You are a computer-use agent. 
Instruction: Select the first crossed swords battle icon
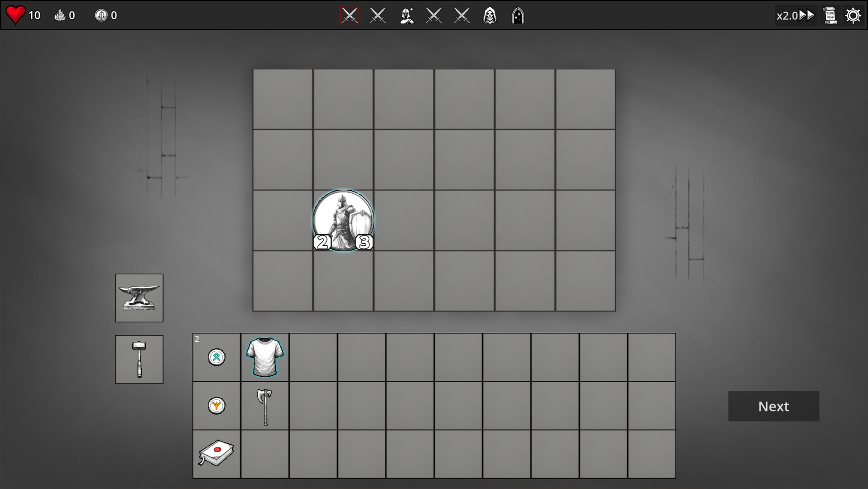349,15
